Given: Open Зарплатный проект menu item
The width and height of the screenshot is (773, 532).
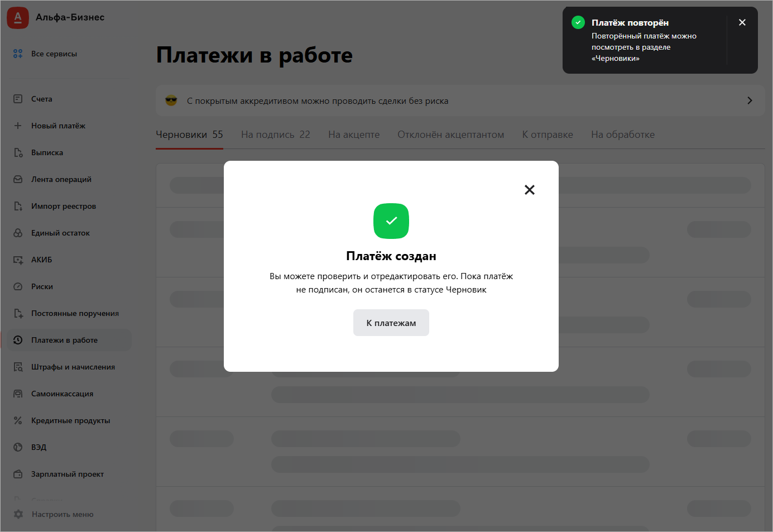Looking at the screenshot, I should (x=68, y=474).
